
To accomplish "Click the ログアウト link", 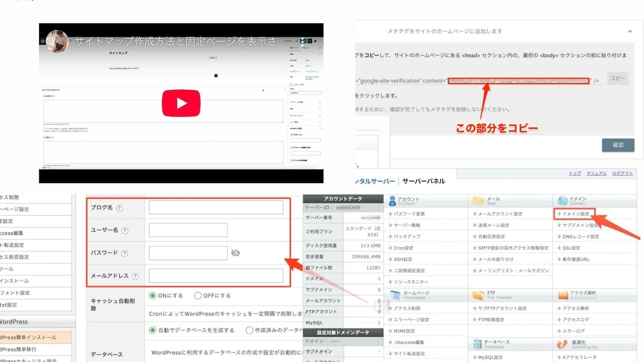I will 622,174.
